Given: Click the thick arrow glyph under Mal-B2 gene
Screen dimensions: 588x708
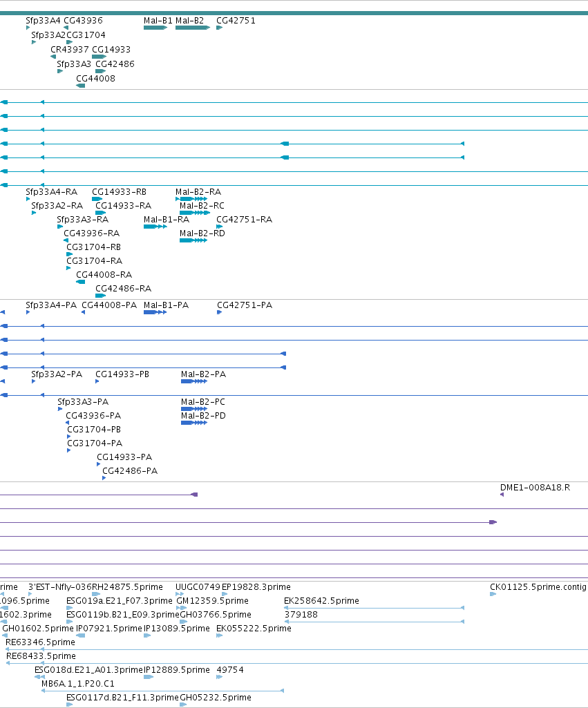Looking at the screenshot, I should [x=193, y=28].
